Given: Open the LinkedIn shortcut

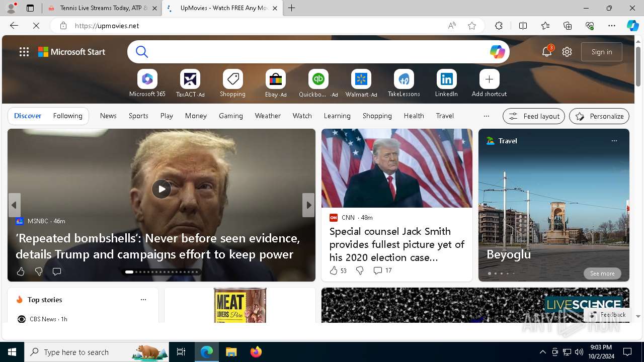Looking at the screenshot, I should pos(447,83).
